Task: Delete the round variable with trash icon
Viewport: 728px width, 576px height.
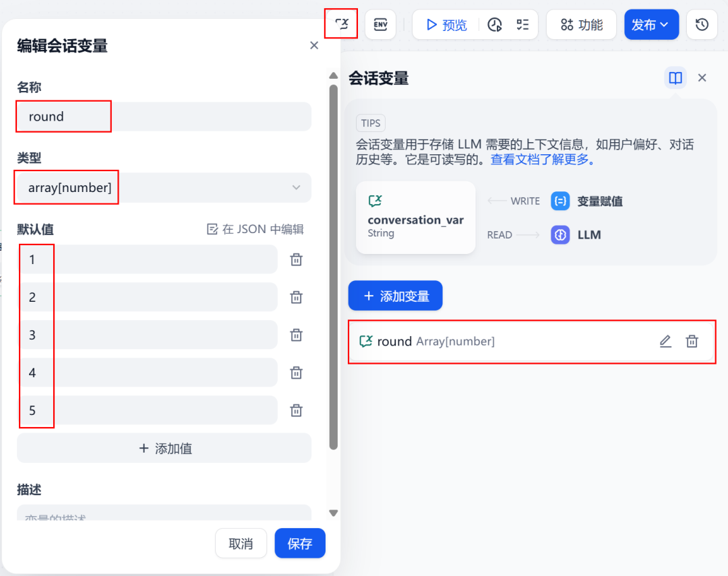Action: [692, 342]
